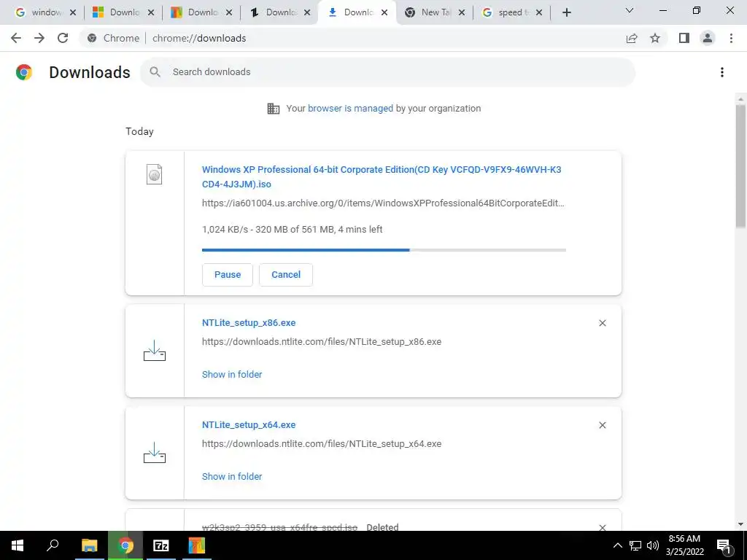Open the NTLite_setup_x64.exe file link
This screenshot has height=560, width=747.
coord(249,425)
